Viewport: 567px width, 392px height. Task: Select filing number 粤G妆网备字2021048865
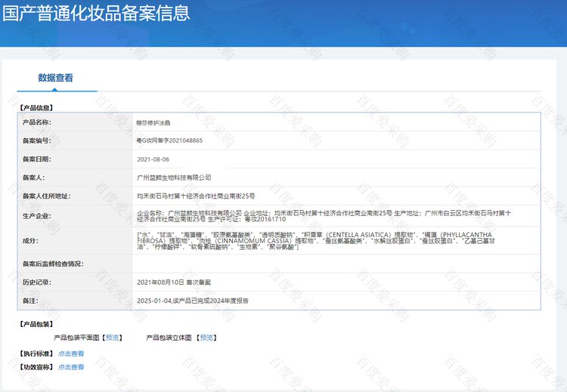pyautogui.click(x=169, y=140)
